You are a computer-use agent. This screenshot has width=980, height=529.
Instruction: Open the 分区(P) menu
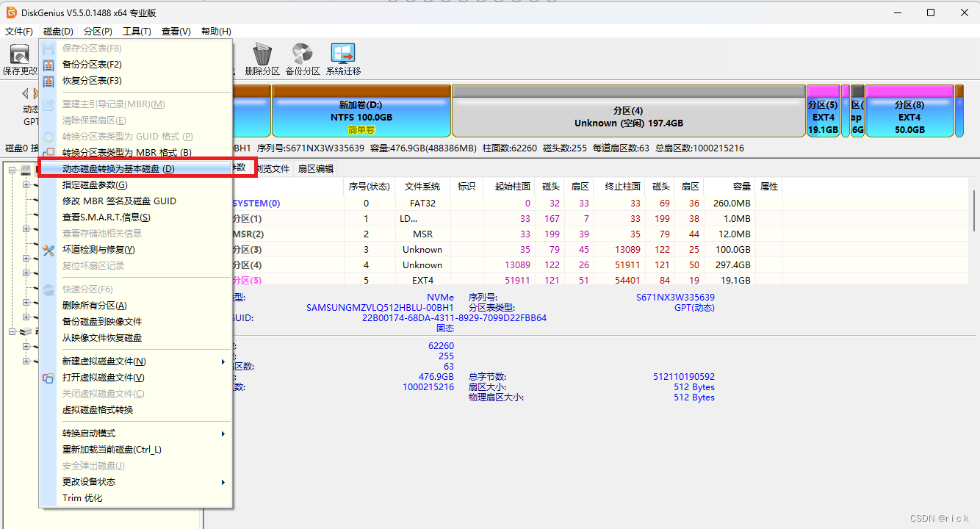click(x=98, y=32)
